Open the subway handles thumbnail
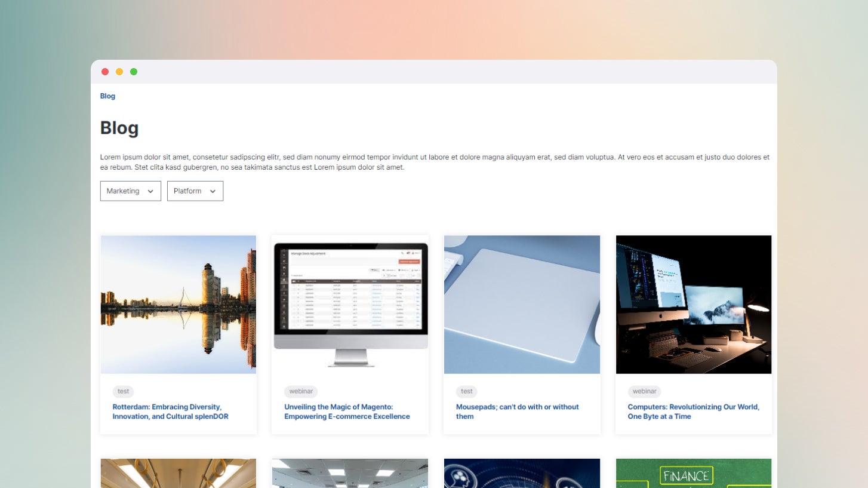The width and height of the screenshot is (868, 488). pyautogui.click(x=178, y=473)
